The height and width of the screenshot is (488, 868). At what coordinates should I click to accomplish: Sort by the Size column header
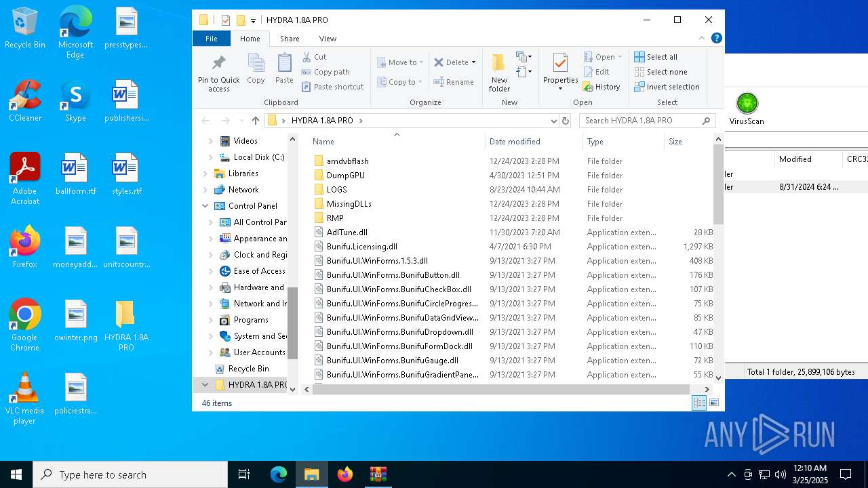click(688, 142)
